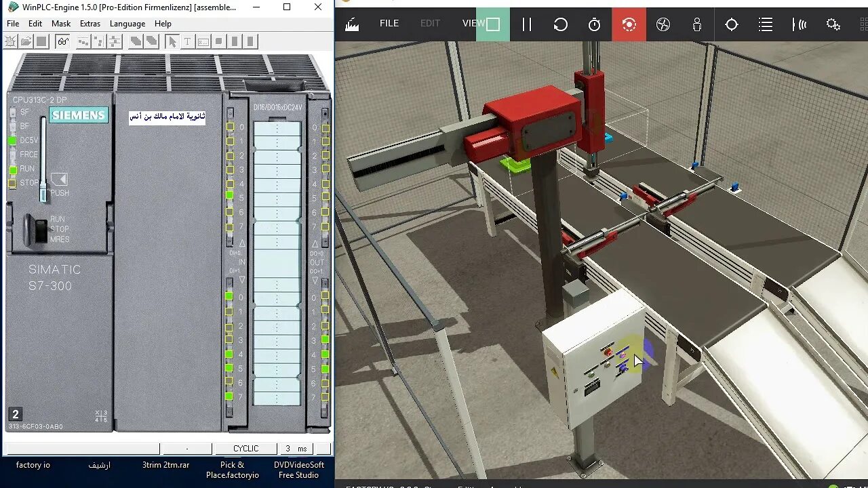Stop the Factory I/O simulation with the green square

pos(493,24)
